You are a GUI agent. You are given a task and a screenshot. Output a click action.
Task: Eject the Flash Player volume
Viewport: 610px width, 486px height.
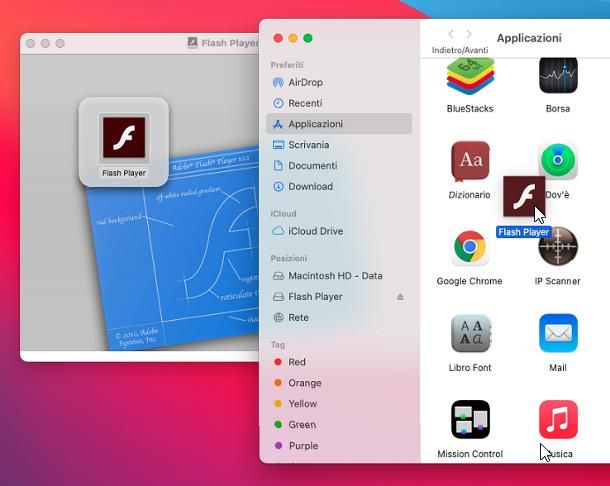click(401, 297)
